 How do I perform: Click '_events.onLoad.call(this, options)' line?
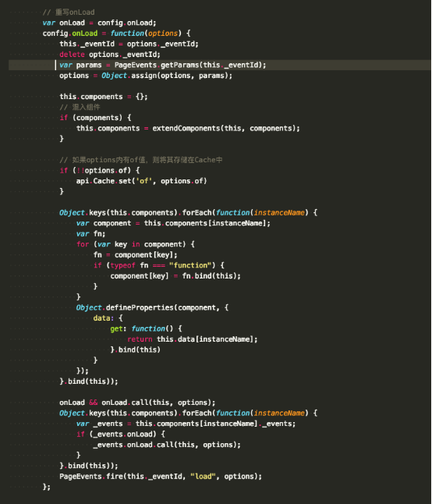[167, 445]
